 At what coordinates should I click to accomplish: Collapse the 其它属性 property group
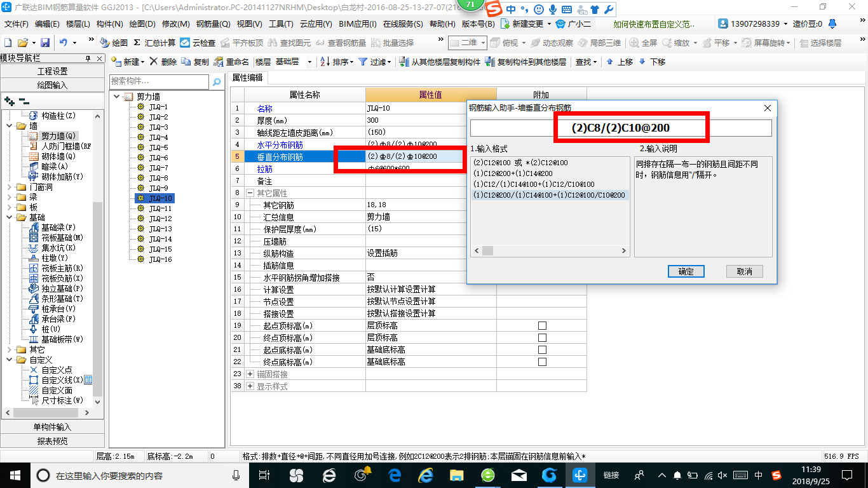point(250,193)
